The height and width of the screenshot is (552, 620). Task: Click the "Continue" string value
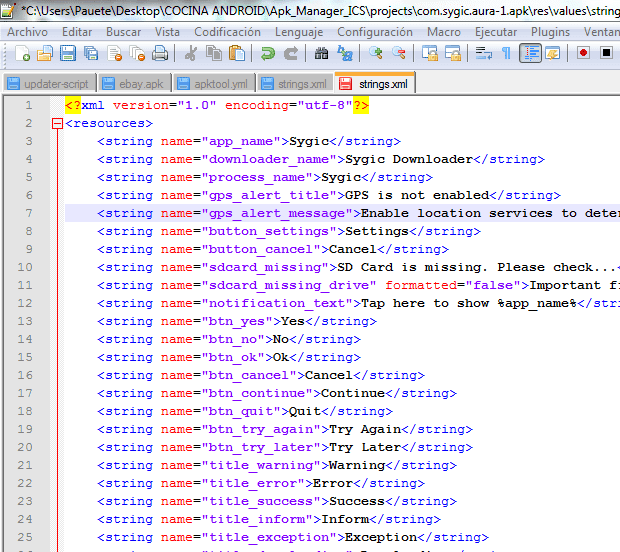click(x=353, y=393)
